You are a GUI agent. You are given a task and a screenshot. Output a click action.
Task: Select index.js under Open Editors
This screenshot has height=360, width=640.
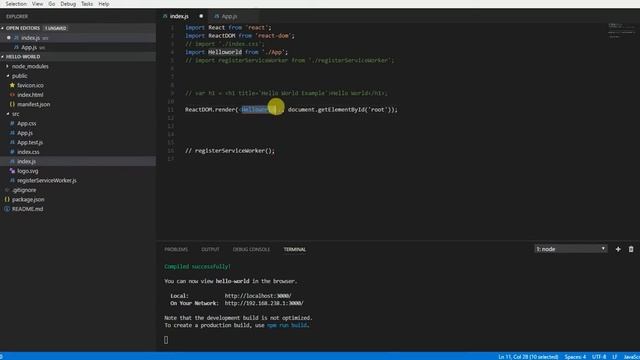tap(31, 38)
